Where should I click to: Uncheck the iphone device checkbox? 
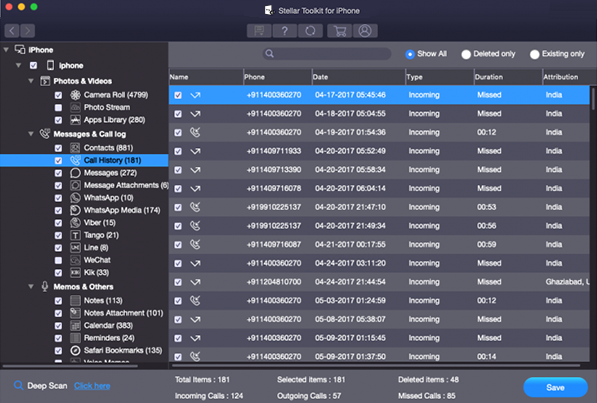coord(34,66)
